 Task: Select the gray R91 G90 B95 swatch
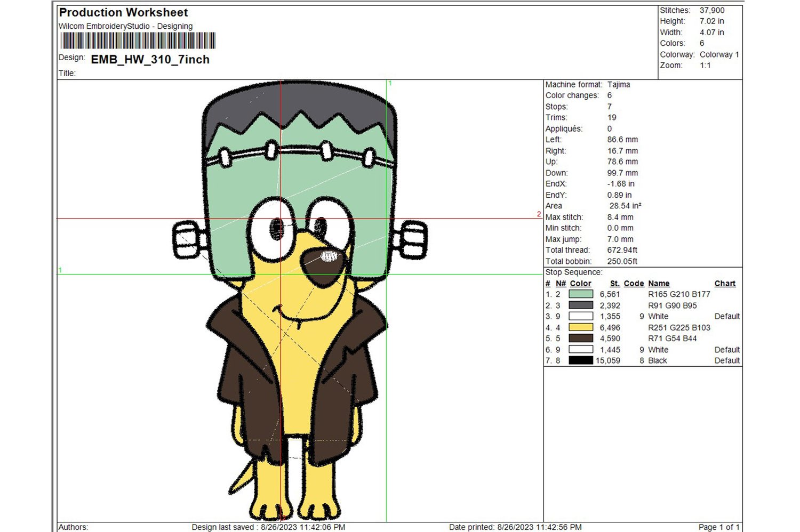581,305
